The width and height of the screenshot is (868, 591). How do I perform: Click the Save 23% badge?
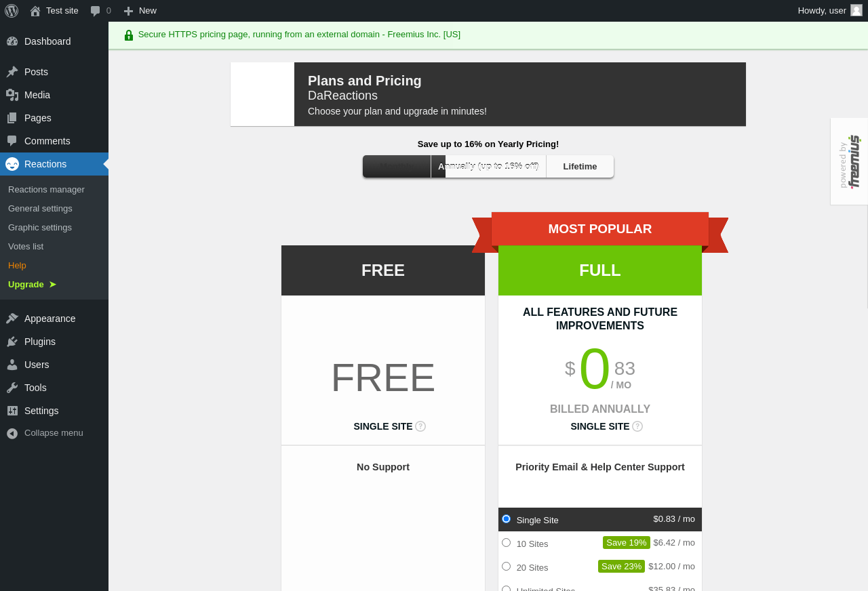point(621,567)
